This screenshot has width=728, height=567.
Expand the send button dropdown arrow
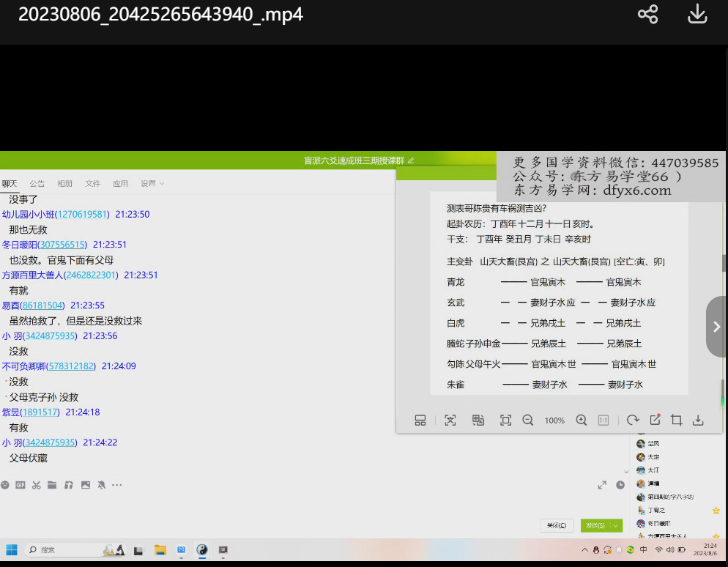click(617, 525)
